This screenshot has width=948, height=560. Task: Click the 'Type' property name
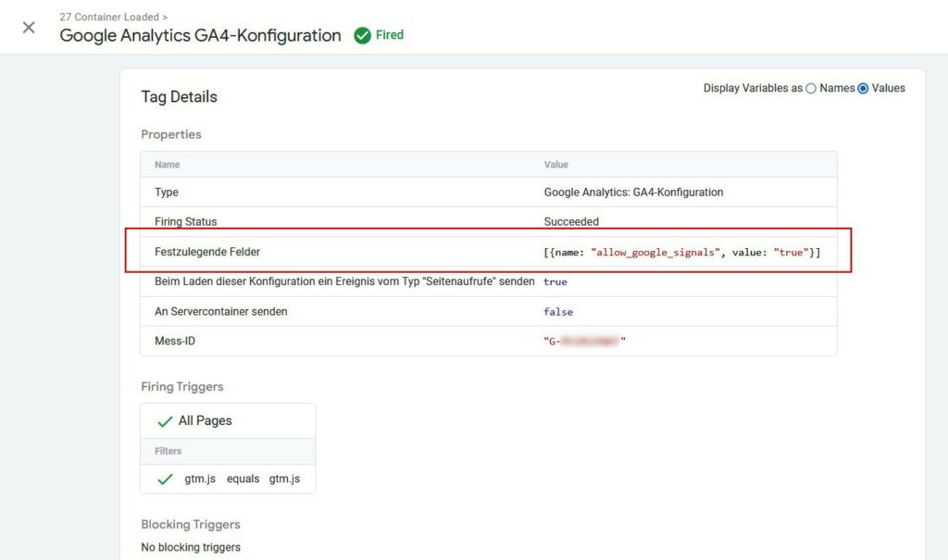(x=167, y=193)
